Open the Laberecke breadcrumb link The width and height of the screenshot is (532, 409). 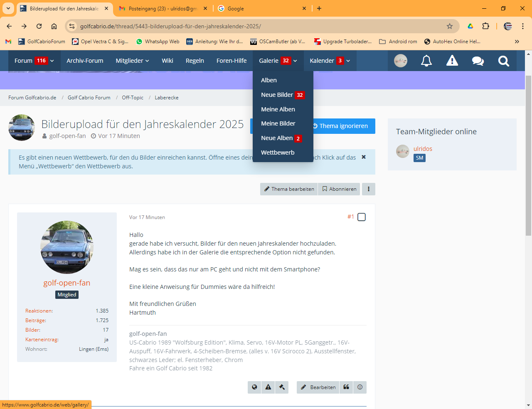coord(166,98)
